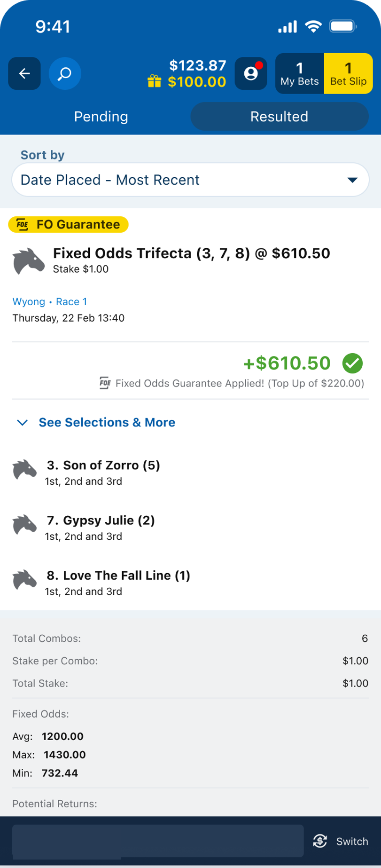The height and width of the screenshot is (868, 381).
Task: Follow the Wyong Race 1 link
Action: pos(50,302)
